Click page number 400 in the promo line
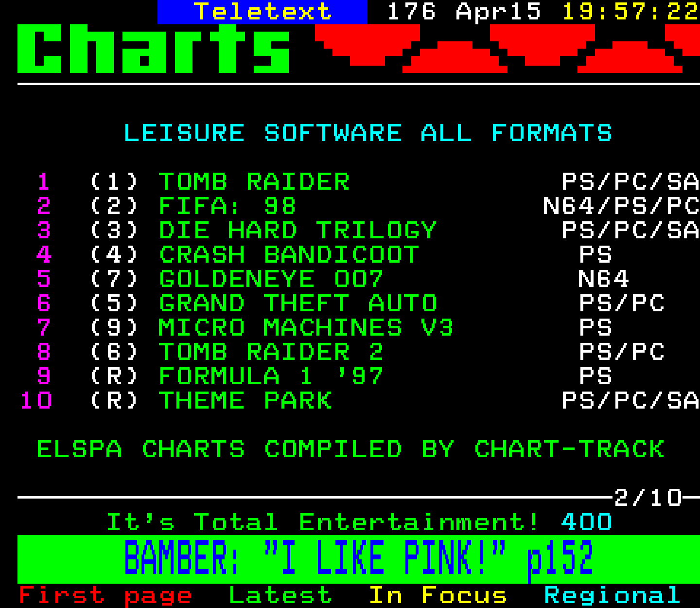The image size is (700, 608). coord(586,522)
